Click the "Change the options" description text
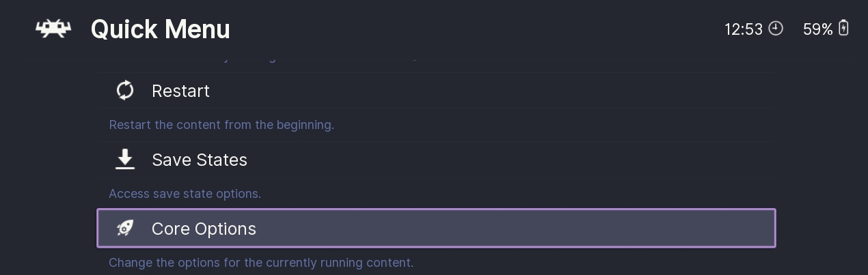The image size is (868, 275). [x=261, y=263]
